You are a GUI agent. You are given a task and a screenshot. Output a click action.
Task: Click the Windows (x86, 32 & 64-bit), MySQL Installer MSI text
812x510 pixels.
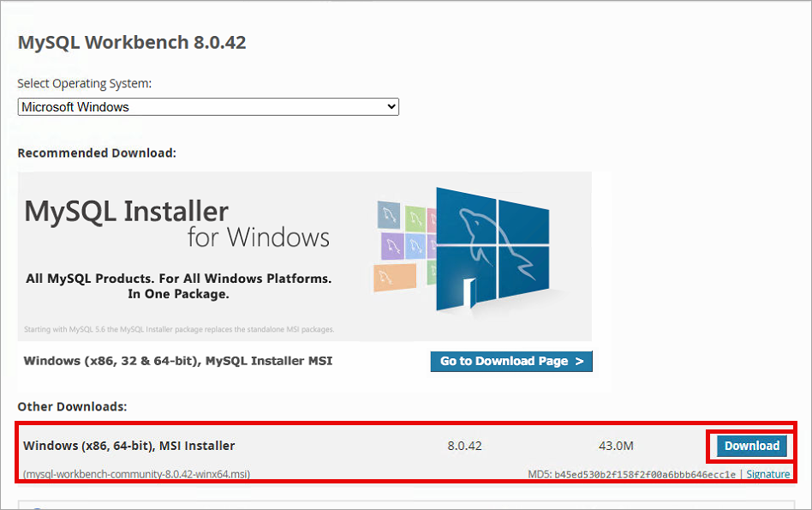[178, 361]
